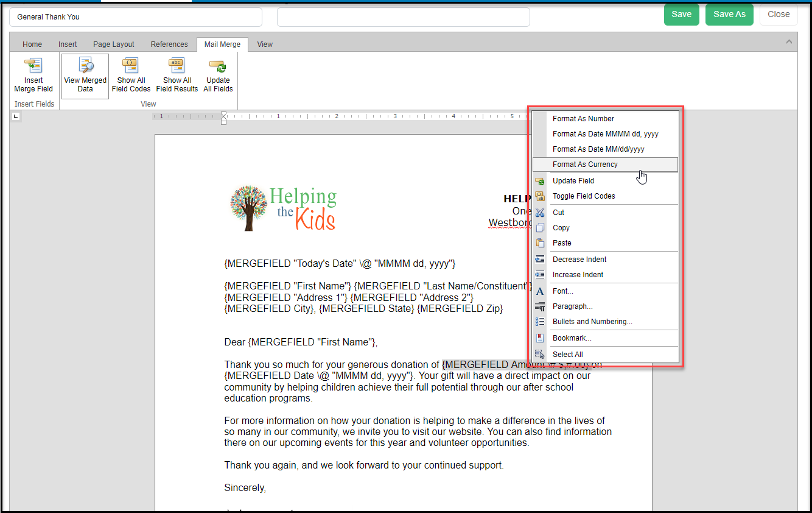
Task: Click the Insert Merge Field icon
Action: (33, 66)
